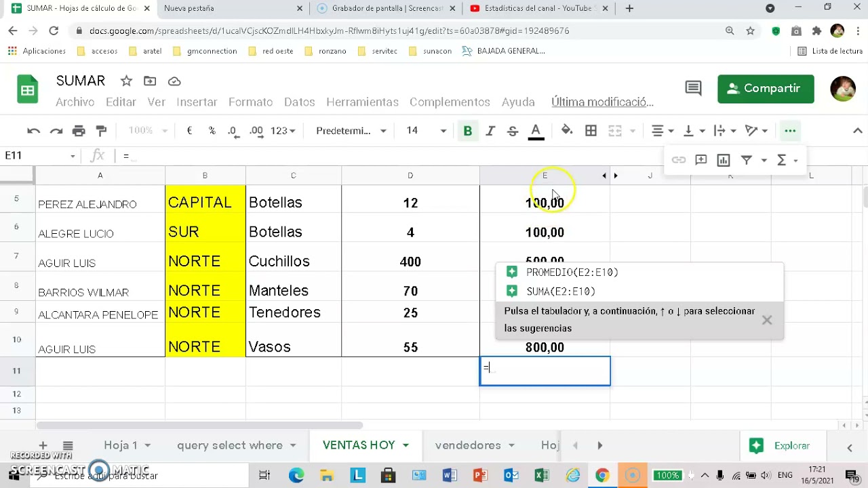The height and width of the screenshot is (488, 868).
Task: Apply percent number format
Action: tap(212, 131)
